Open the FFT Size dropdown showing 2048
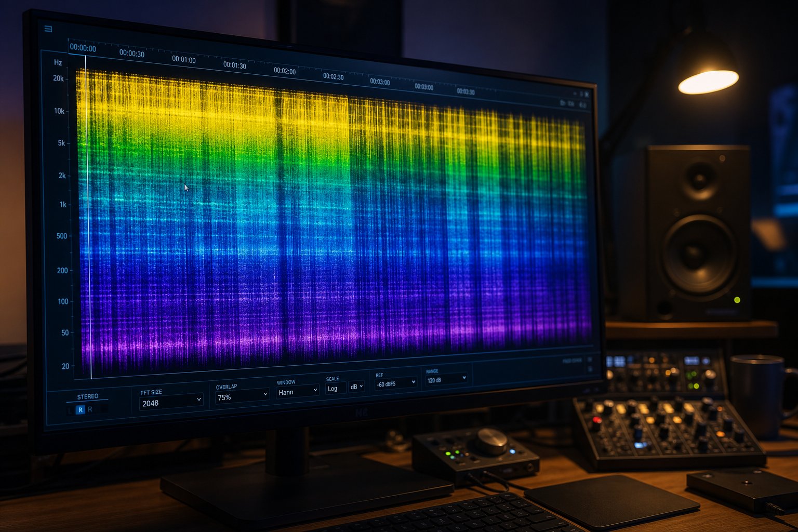 tap(171, 403)
